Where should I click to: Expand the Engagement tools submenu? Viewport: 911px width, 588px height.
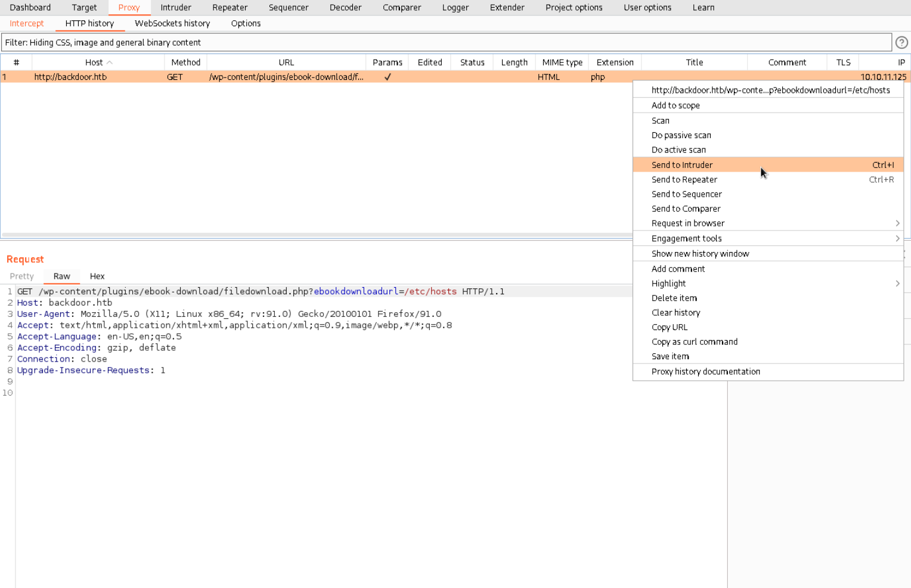tap(897, 238)
